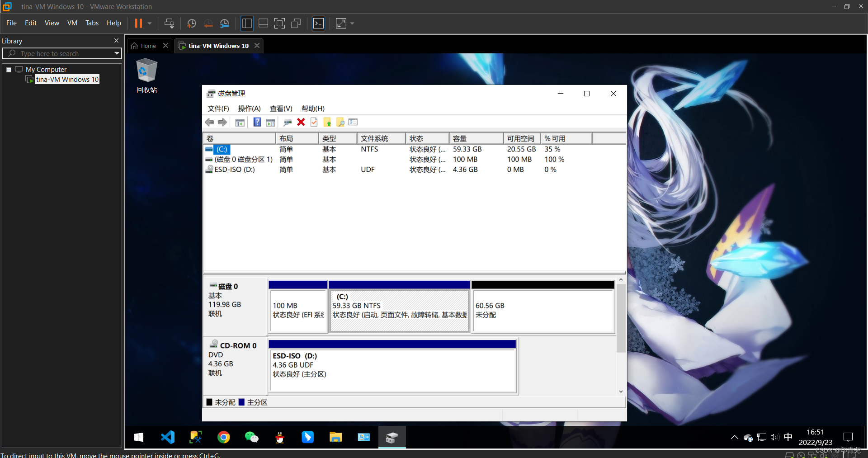The width and height of the screenshot is (868, 458).
Task: Close the tina-VM Windows 10 tab
Action: coord(257,46)
